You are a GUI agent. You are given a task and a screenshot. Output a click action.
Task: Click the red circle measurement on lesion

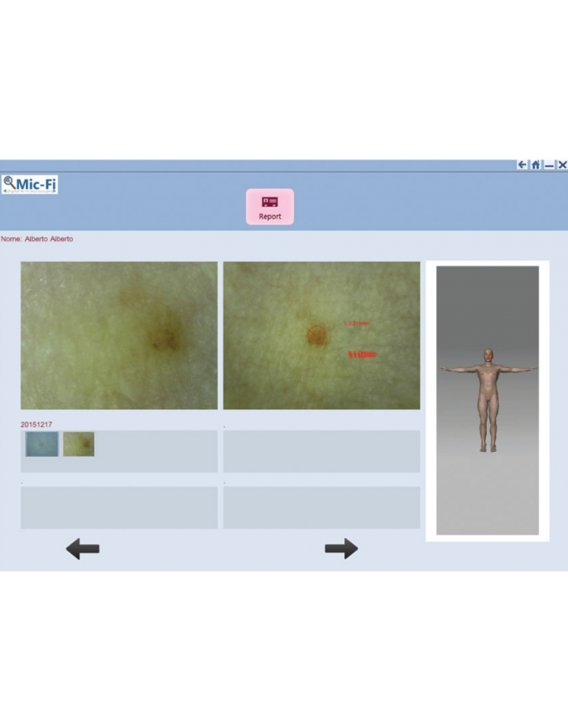pyautogui.click(x=317, y=334)
